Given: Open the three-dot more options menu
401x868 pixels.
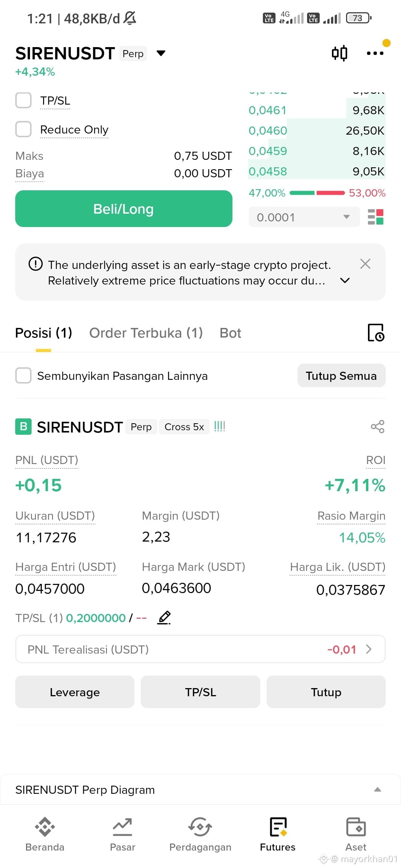Looking at the screenshot, I should [x=375, y=53].
